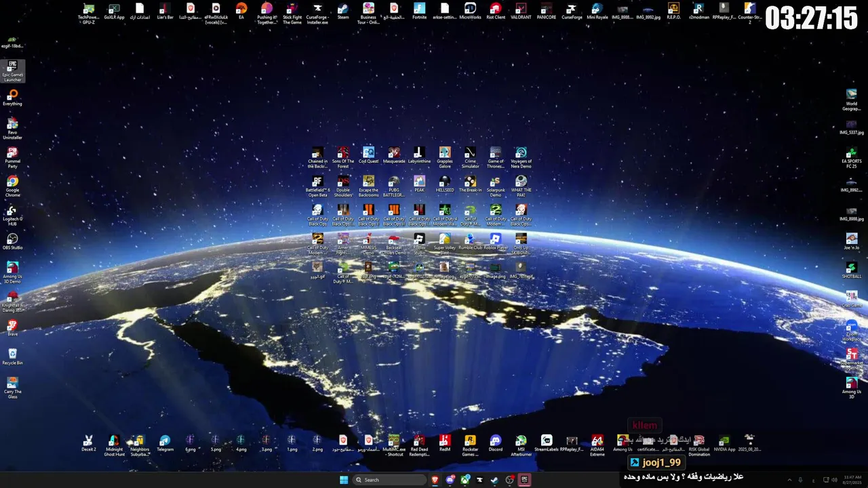The width and height of the screenshot is (868, 488).
Task: Open Red Dead Redemption shortcut
Action: [419, 445]
